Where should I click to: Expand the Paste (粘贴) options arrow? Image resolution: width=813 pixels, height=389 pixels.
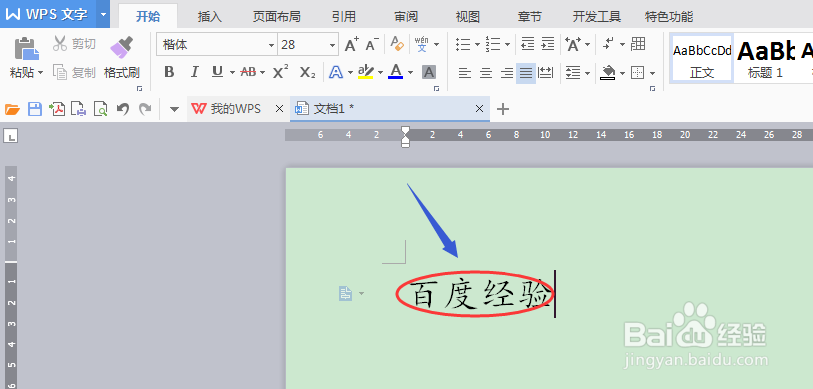pyautogui.click(x=40, y=72)
